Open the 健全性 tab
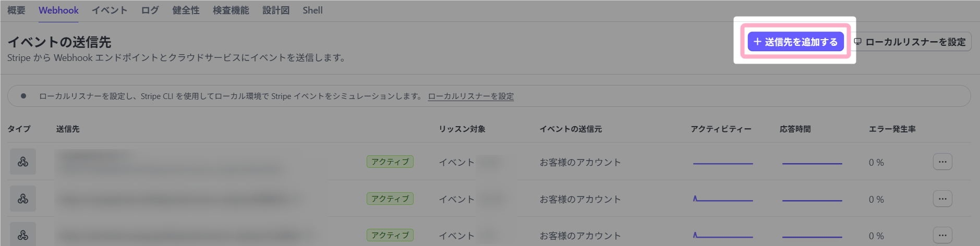 pyautogui.click(x=186, y=10)
